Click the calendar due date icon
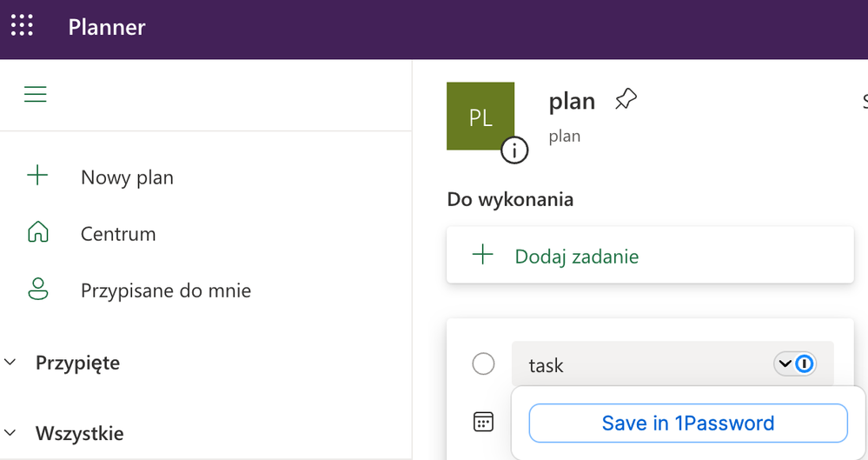The image size is (868, 460). point(483,423)
